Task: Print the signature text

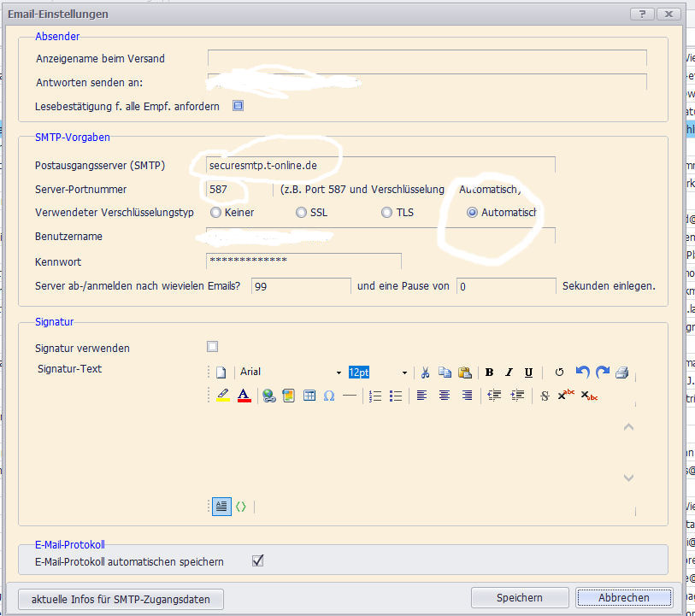Action: coord(622,373)
